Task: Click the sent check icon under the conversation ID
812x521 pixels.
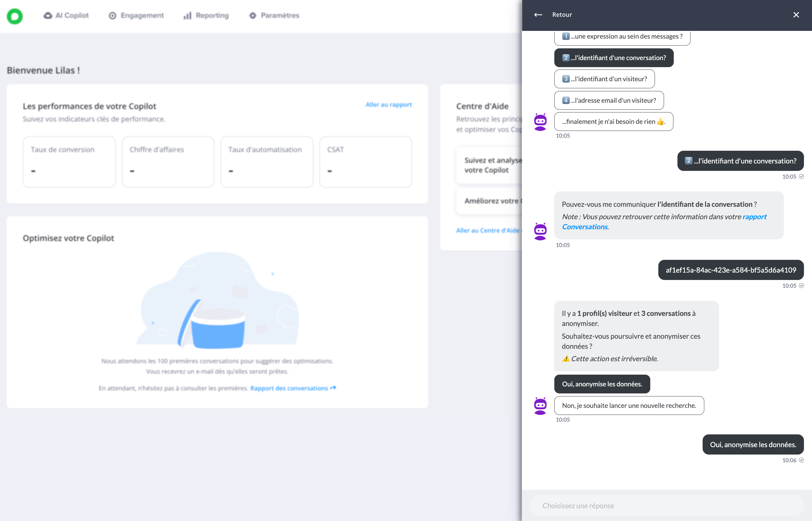Action: [801, 286]
